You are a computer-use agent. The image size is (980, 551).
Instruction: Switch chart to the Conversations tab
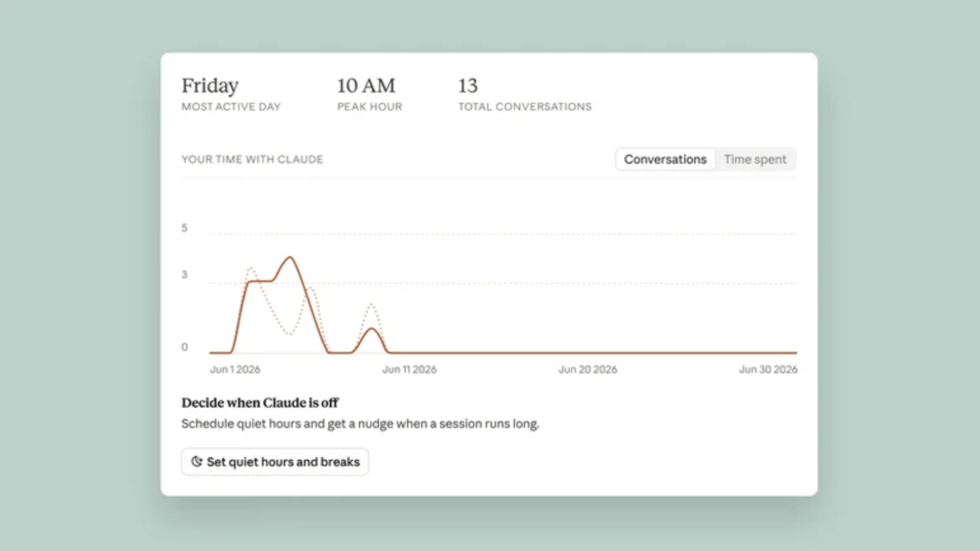click(x=665, y=159)
